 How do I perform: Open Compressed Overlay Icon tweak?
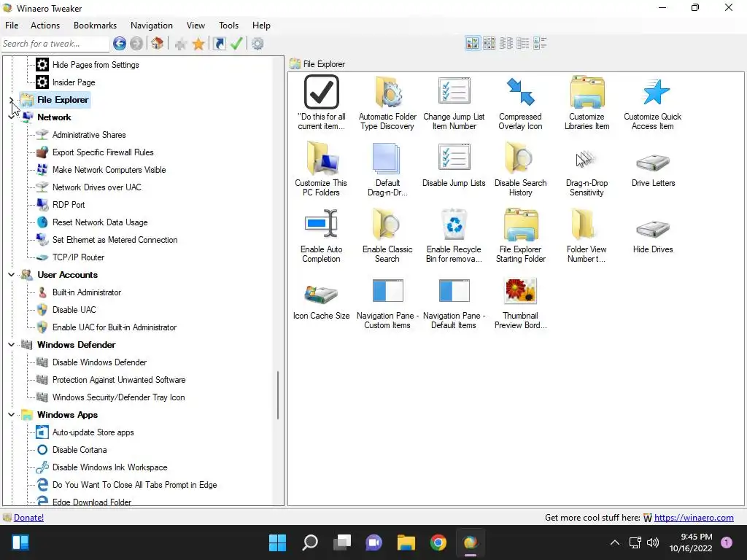(x=520, y=102)
